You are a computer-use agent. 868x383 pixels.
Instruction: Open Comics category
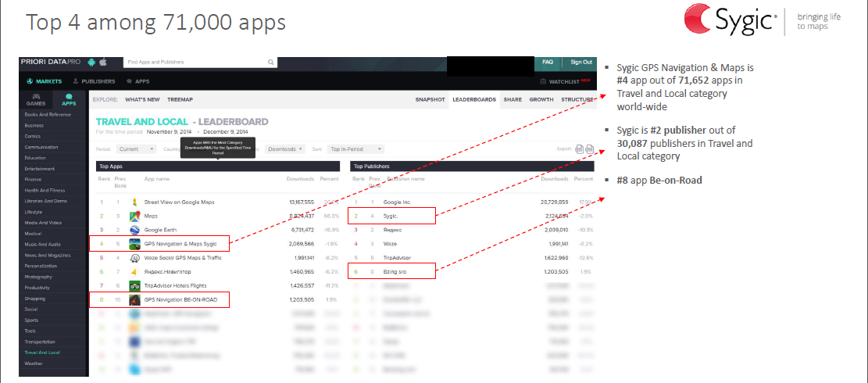[x=32, y=136]
